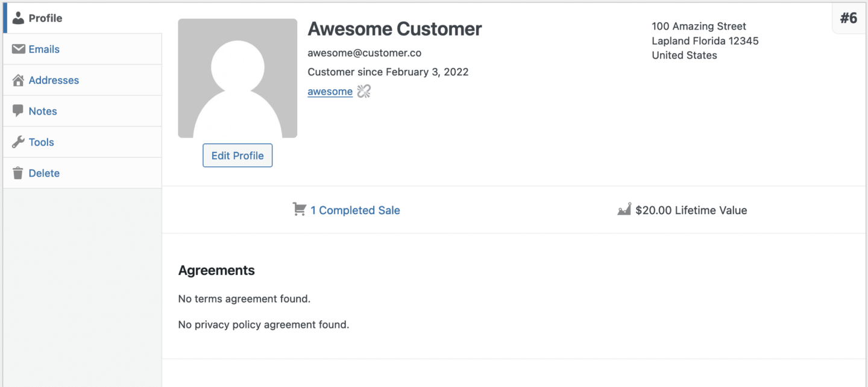The height and width of the screenshot is (387, 868).
Task: Click the person icon beside Profile
Action: click(17, 17)
